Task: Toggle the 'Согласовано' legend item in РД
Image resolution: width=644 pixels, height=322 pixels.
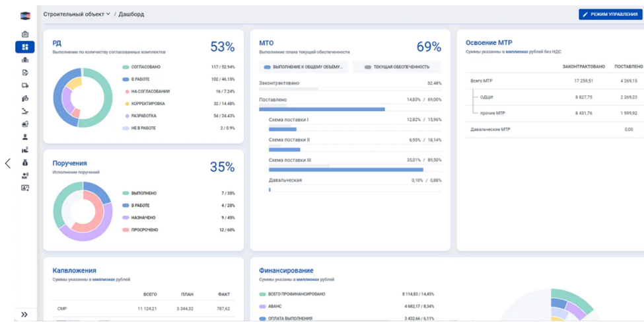Action: tap(145, 67)
